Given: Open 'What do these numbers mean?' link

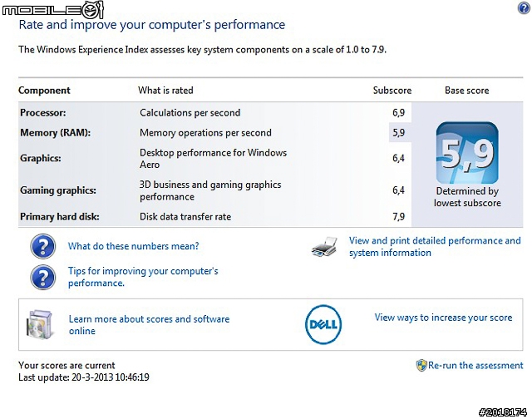Looking at the screenshot, I should click(x=133, y=246).
